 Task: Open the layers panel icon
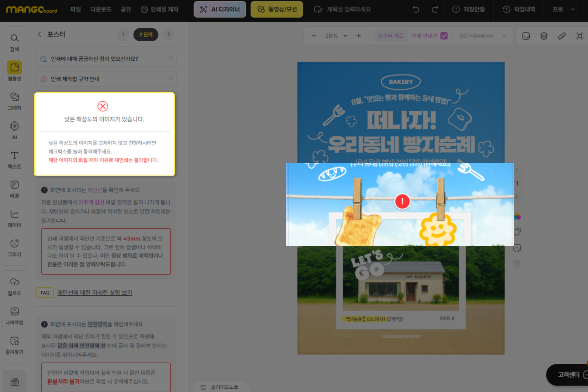(544, 36)
